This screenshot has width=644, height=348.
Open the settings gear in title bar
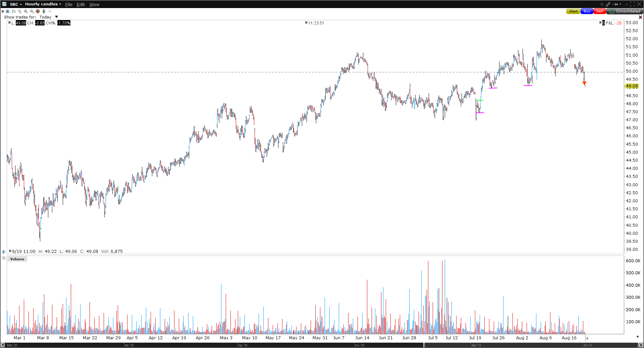pos(602,4)
